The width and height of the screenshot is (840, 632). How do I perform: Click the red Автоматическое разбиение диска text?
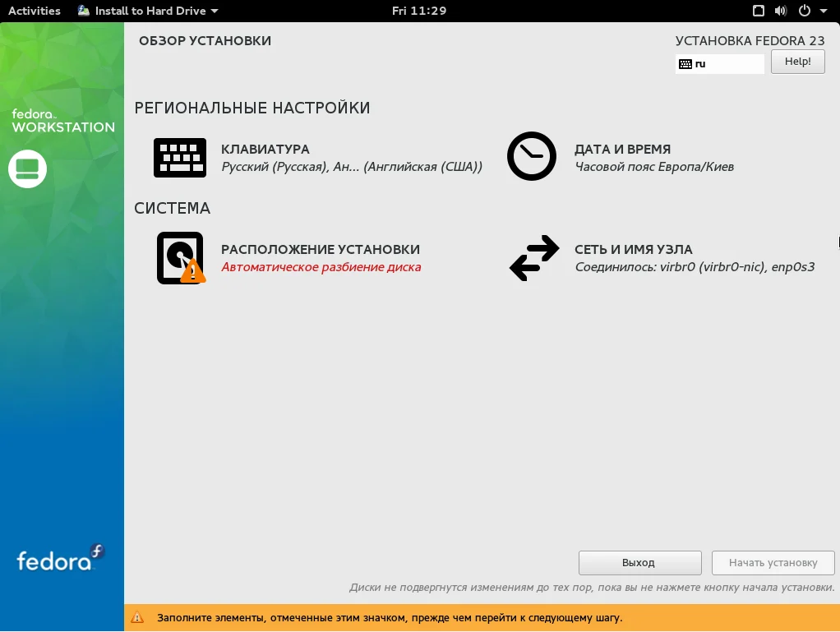click(321, 267)
